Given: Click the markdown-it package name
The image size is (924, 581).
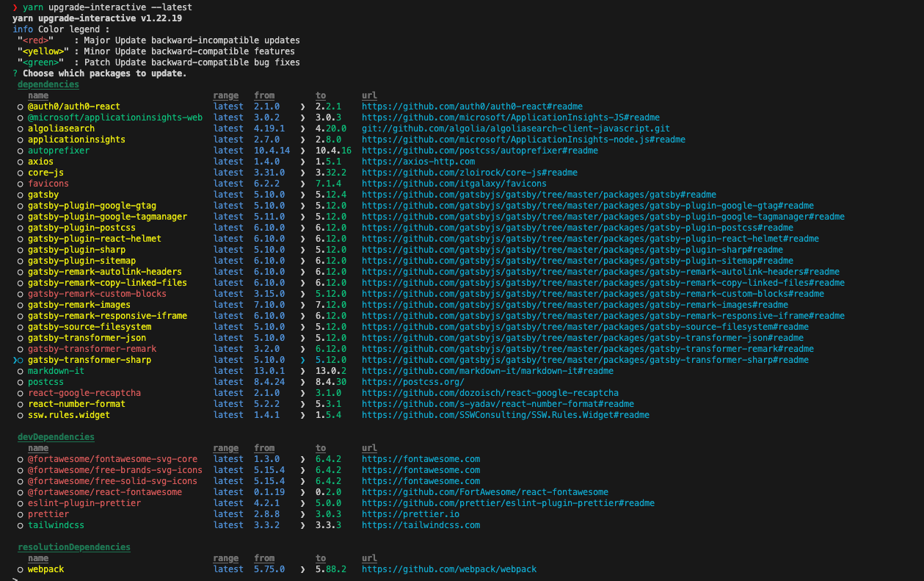Looking at the screenshot, I should pos(56,371).
